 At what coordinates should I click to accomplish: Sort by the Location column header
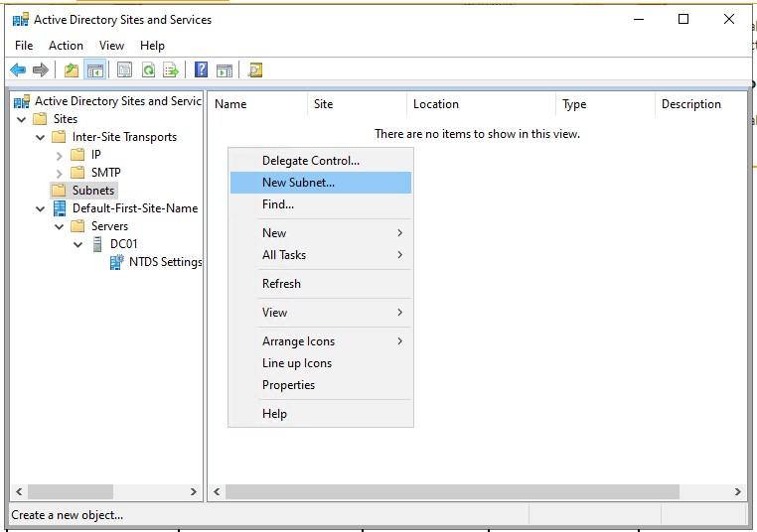click(x=436, y=104)
